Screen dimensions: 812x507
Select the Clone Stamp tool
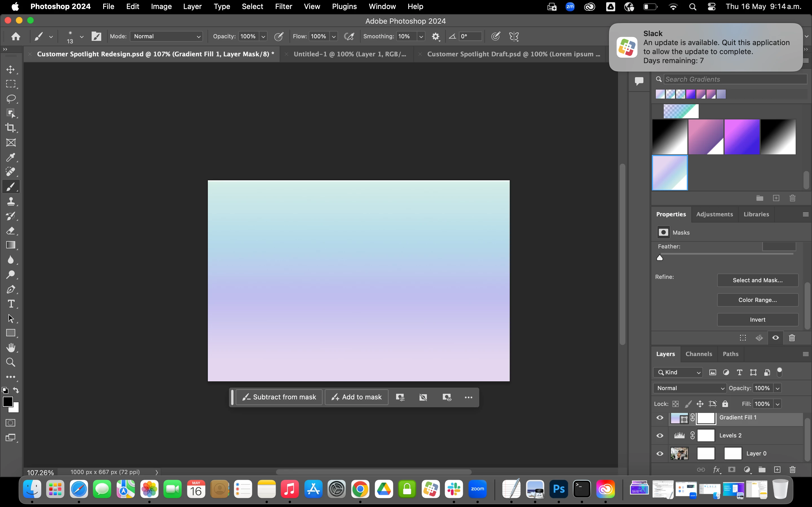(x=11, y=201)
